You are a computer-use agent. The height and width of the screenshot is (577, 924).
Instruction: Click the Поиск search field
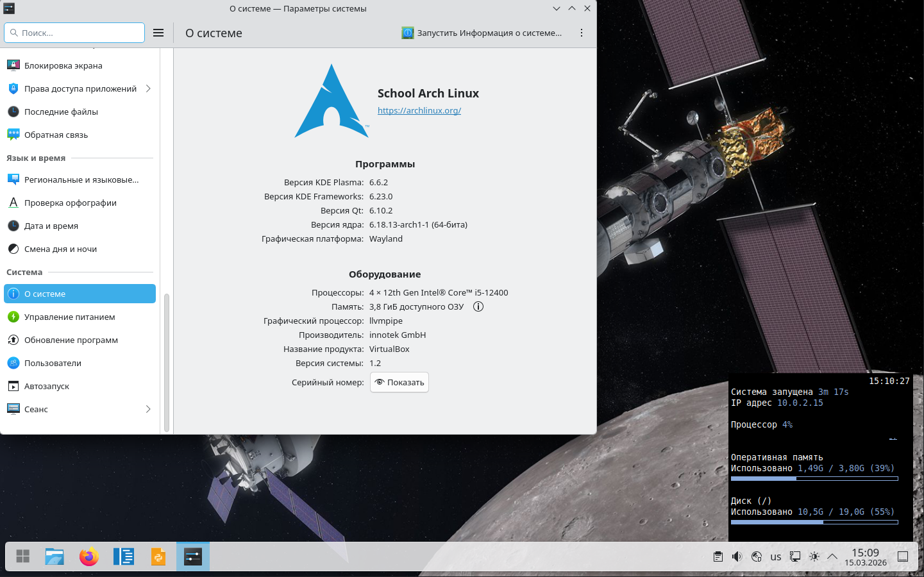pyautogui.click(x=74, y=33)
